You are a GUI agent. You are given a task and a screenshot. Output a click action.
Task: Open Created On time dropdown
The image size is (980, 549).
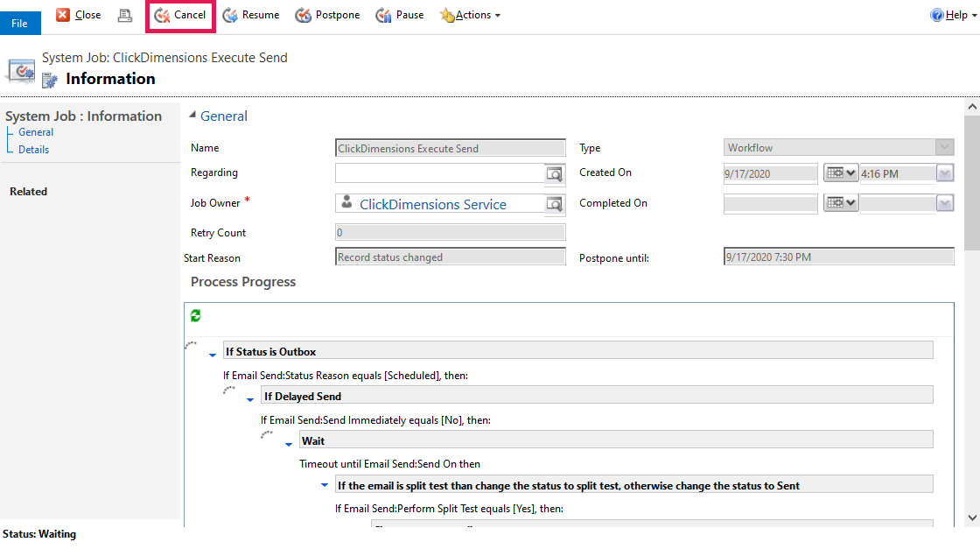[x=945, y=173]
